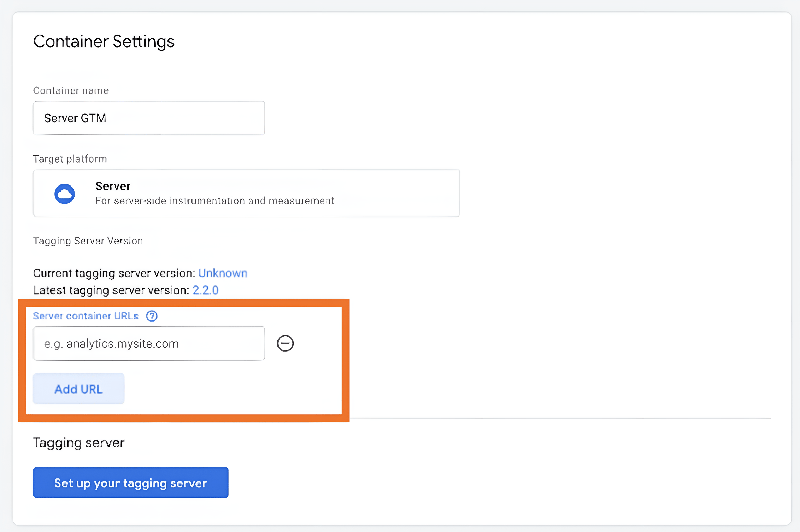Open the 2.2.0 latest version link

(205, 290)
